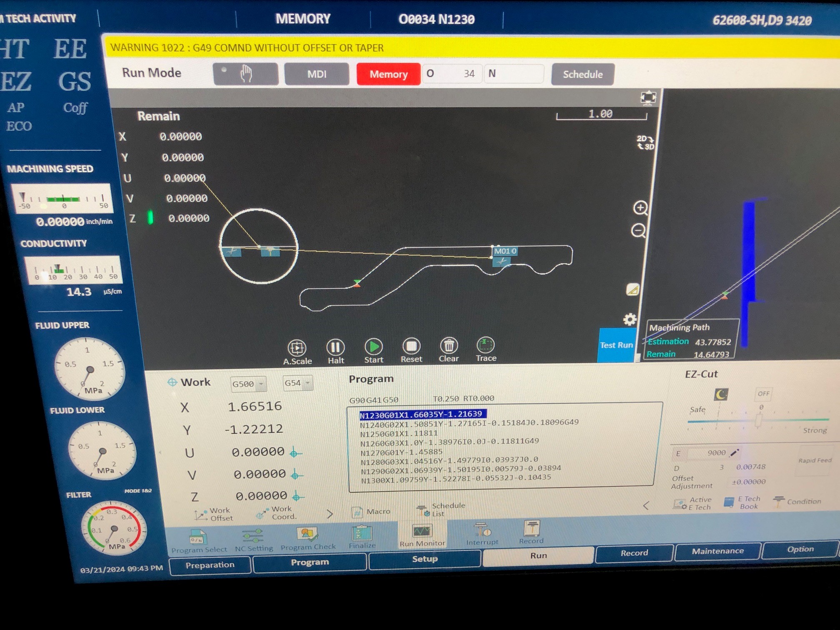Zoom in with magnifier plus icon
Image resolution: width=840 pixels, height=630 pixels.
click(640, 207)
